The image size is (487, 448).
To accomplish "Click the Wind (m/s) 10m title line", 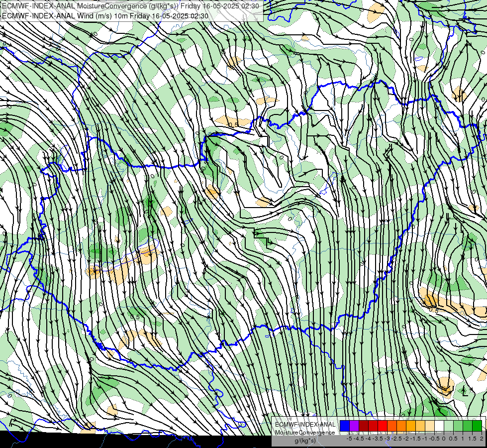I will [105, 16].
